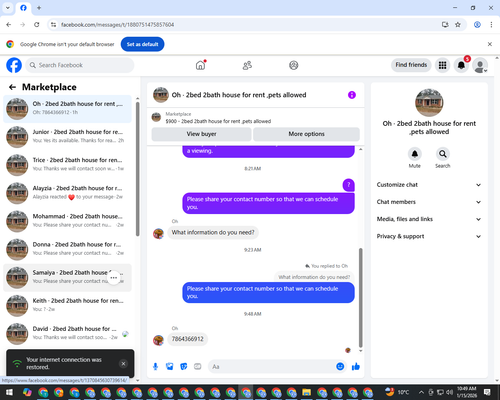500x400 pixels.
Task: Click the phone number message 7864366912
Action: point(187,339)
